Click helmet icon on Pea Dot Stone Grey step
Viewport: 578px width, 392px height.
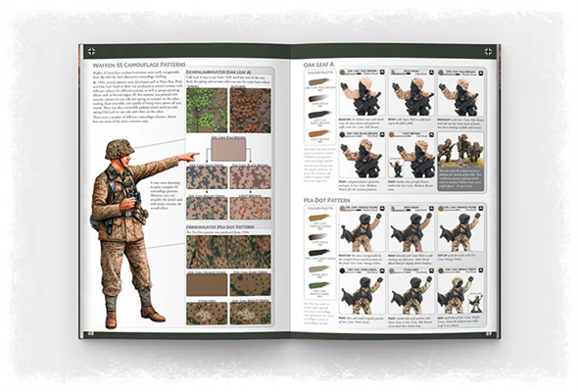pyautogui.click(x=431, y=270)
